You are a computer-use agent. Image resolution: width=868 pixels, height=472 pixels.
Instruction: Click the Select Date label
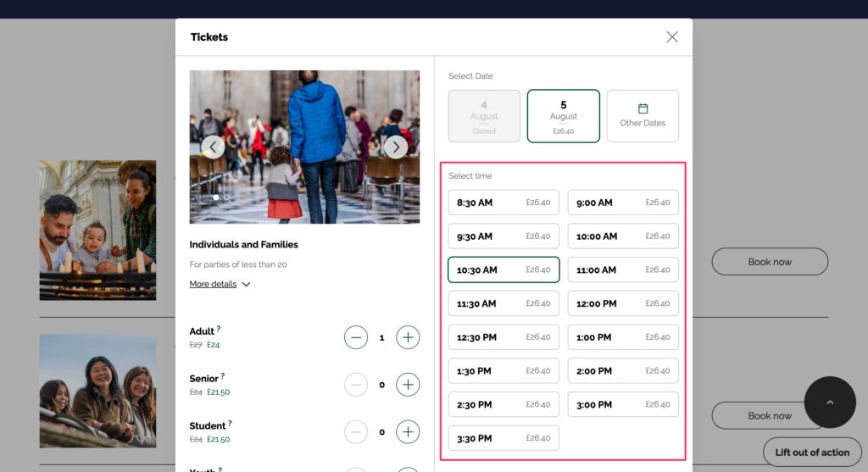(470, 75)
